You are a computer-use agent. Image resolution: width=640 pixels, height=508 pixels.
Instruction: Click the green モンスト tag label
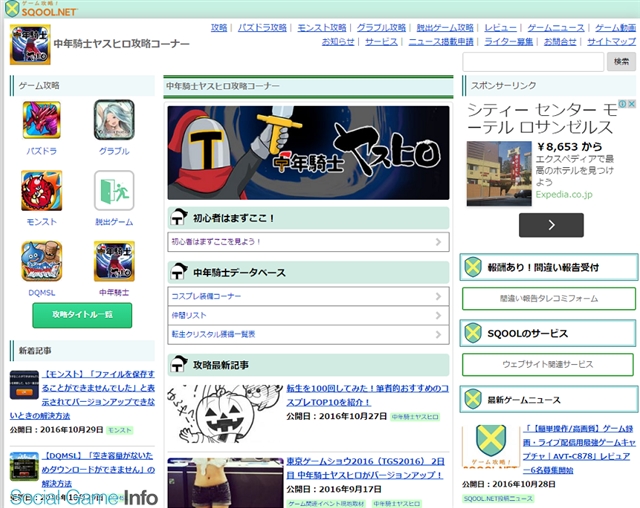pyautogui.click(x=120, y=430)
